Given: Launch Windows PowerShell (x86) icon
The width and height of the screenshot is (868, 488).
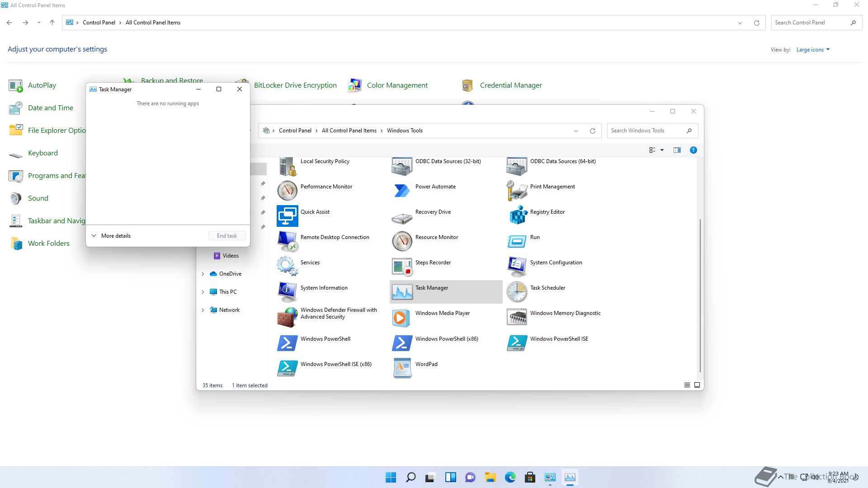Looking at the screenshot, I should (x=402, y=343).
